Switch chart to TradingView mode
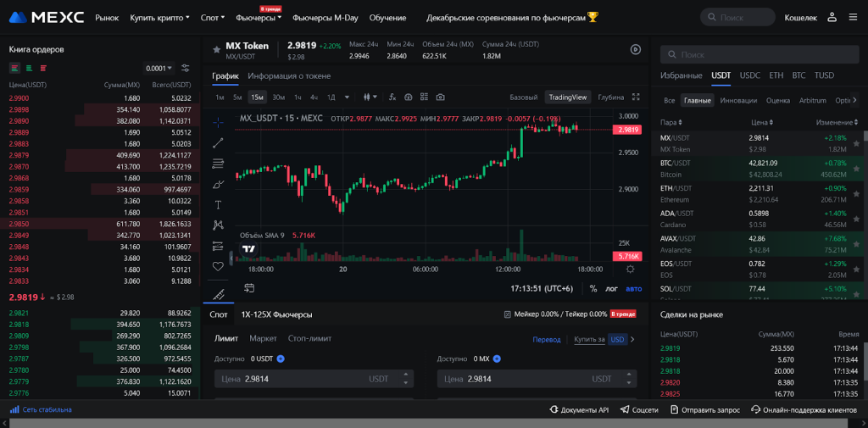 click(567, 97)
